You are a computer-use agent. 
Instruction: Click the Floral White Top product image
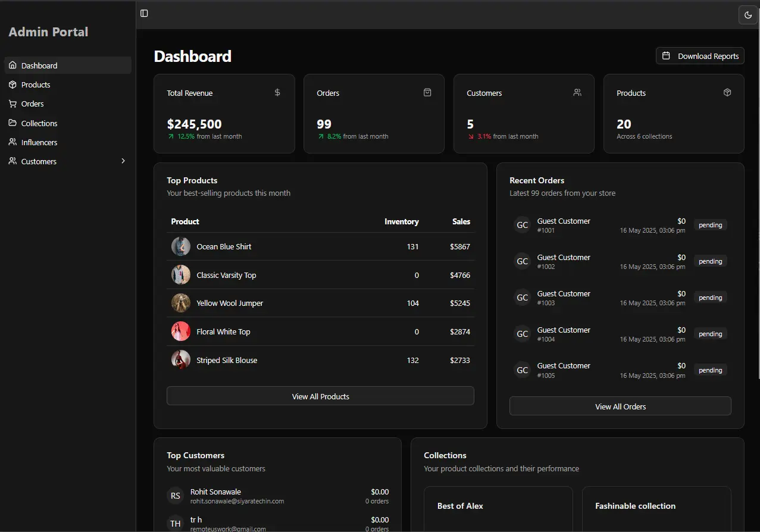click(x=181, y=331)
